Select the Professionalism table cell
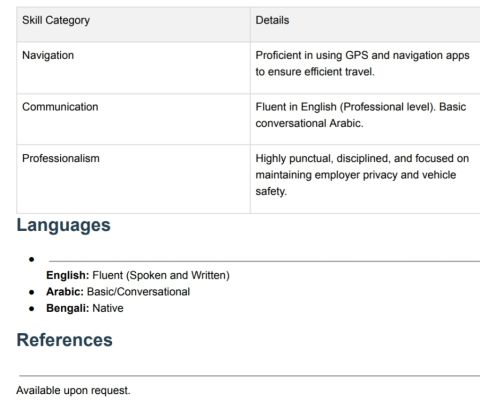This screenshot has height=401, width=480. 133,179
